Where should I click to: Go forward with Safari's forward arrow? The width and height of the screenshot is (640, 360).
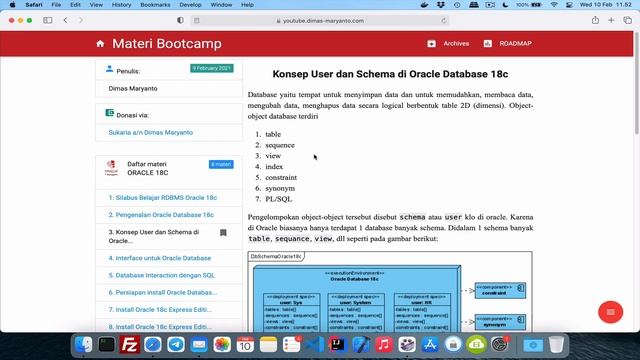click(x=81, y=20)
